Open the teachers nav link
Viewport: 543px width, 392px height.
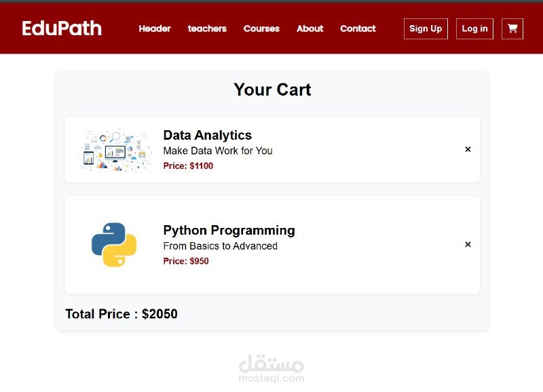coord(207,28)
